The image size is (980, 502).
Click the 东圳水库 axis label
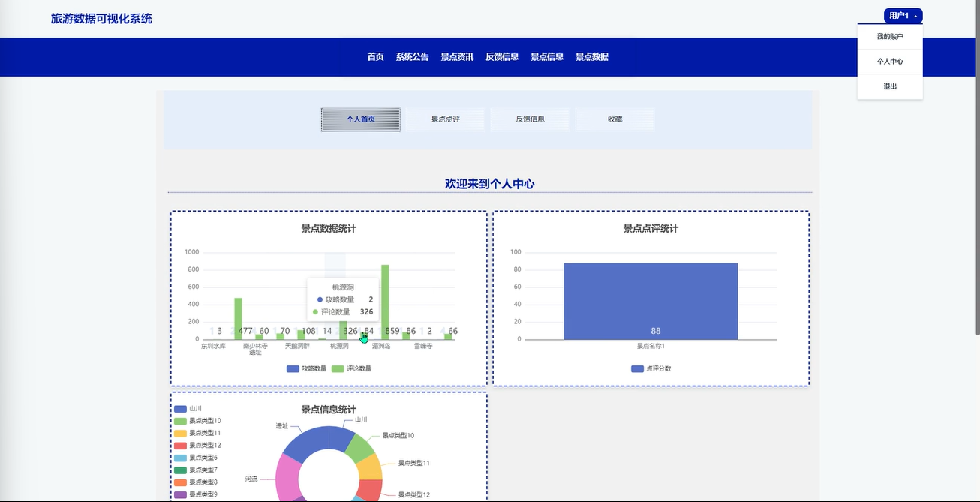(213, 347)
